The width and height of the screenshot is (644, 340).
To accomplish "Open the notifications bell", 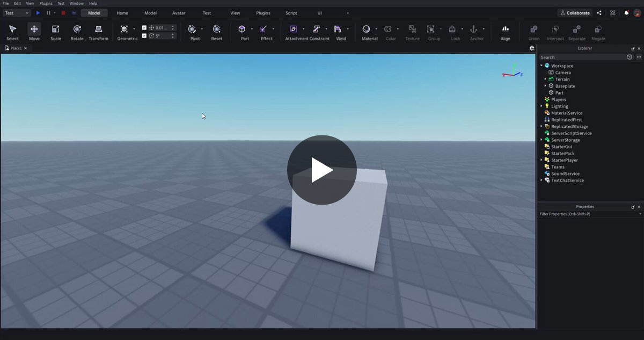I will click(x=626, y=13).
